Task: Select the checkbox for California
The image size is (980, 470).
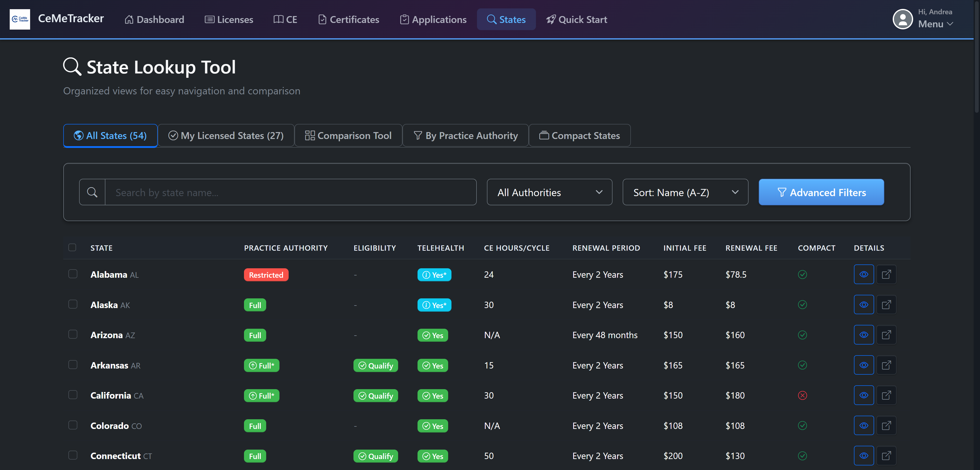Action: tap(73, 395)
